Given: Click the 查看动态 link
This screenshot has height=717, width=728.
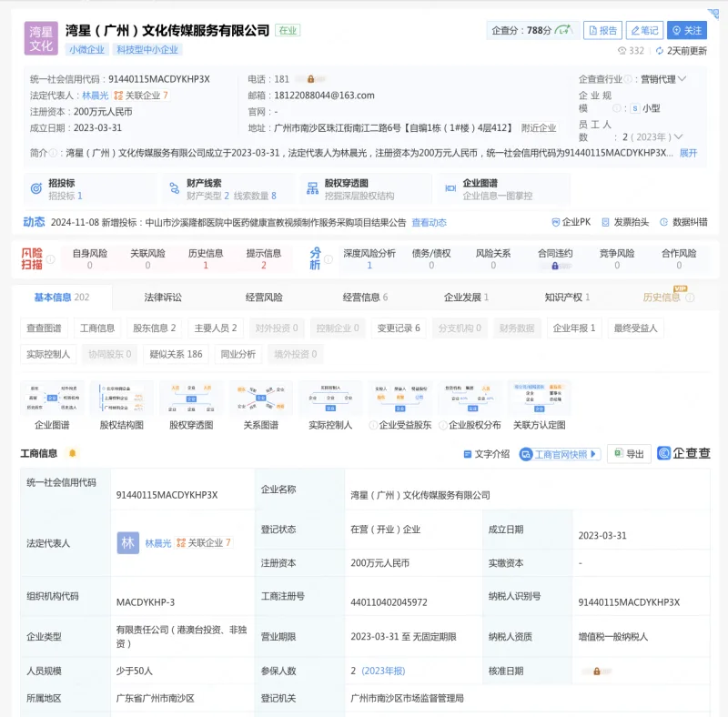Looking at the screenshot, I should pos(429,222).
